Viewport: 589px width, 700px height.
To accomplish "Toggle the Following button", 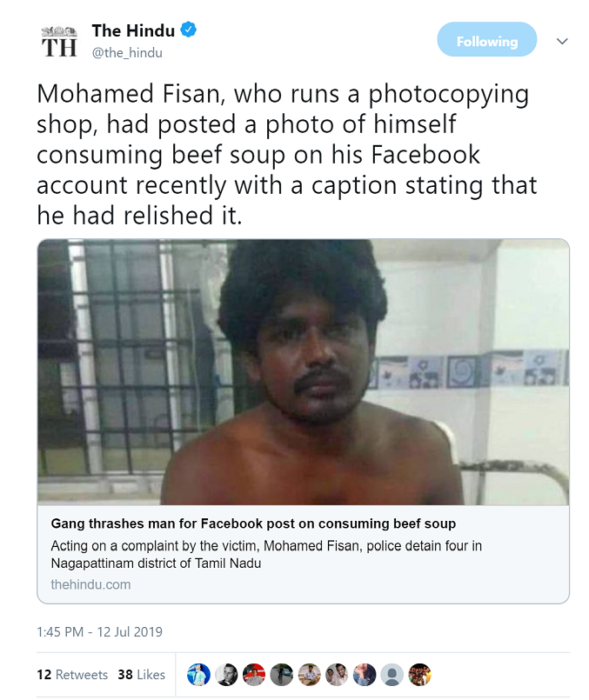I will 487,41.
